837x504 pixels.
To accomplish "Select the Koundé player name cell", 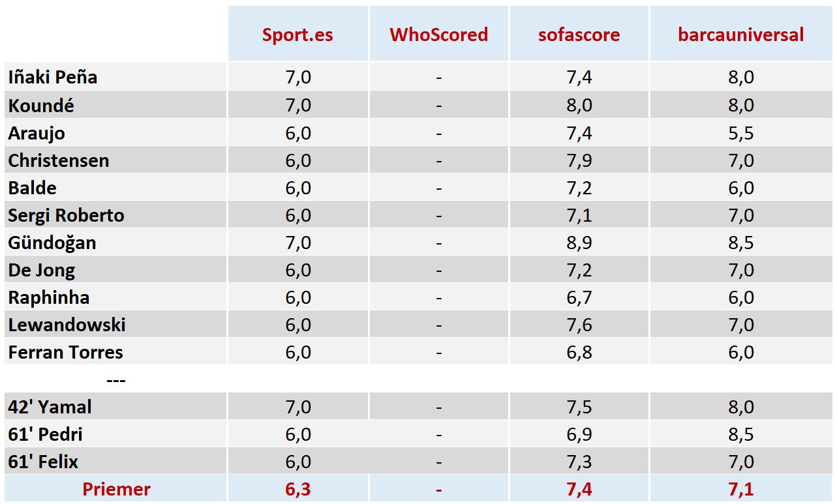I will click(40, 105).
